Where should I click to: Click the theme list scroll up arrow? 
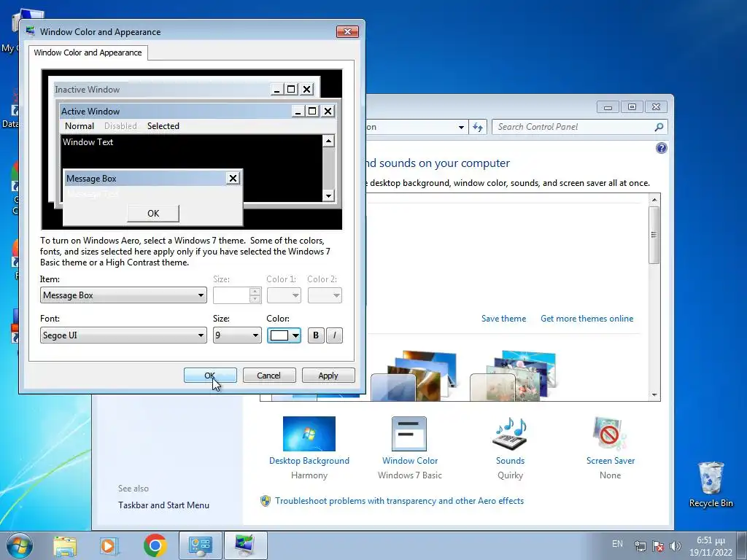pyautogui.click(x=654, y=200)
